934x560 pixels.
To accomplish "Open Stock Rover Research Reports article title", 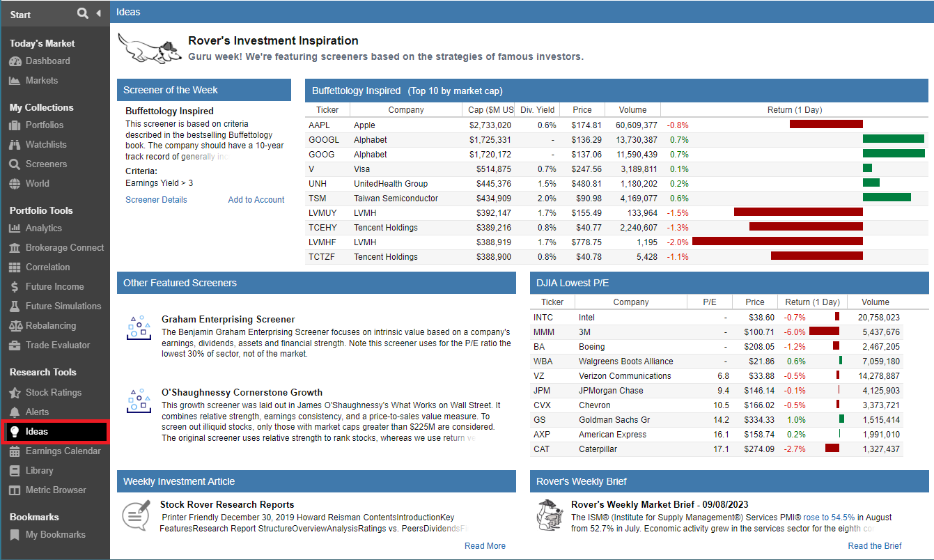I will click(227, 505).
